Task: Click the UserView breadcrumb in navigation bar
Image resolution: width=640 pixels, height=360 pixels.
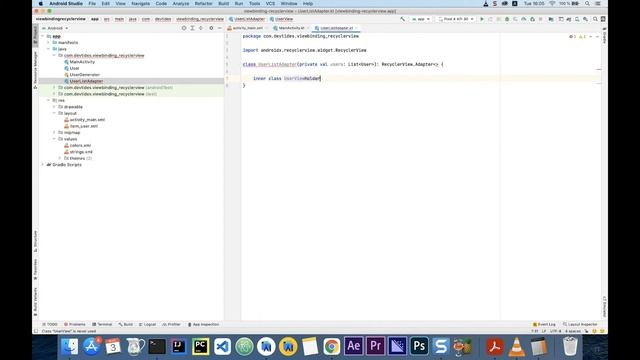Action: 281,19
